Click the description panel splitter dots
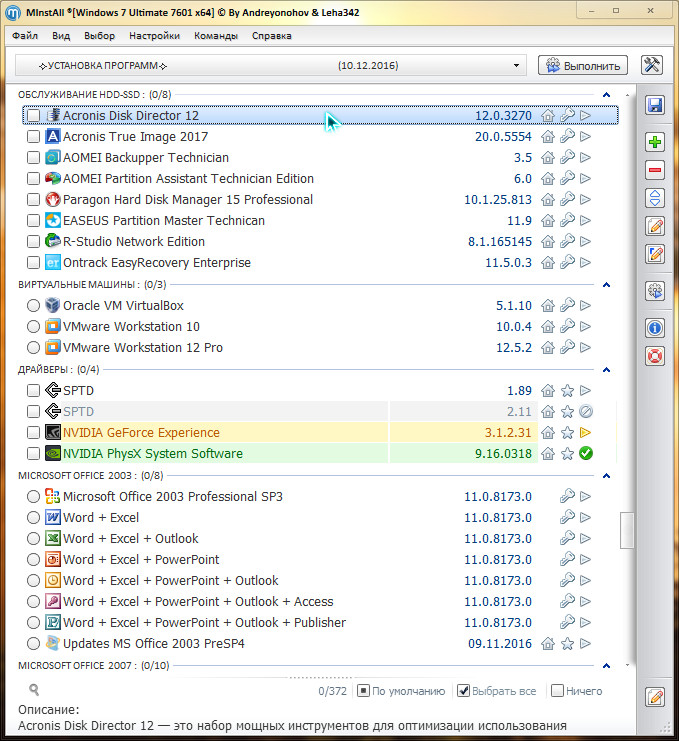Screen dimensions: 679x741 pos(320,677)
